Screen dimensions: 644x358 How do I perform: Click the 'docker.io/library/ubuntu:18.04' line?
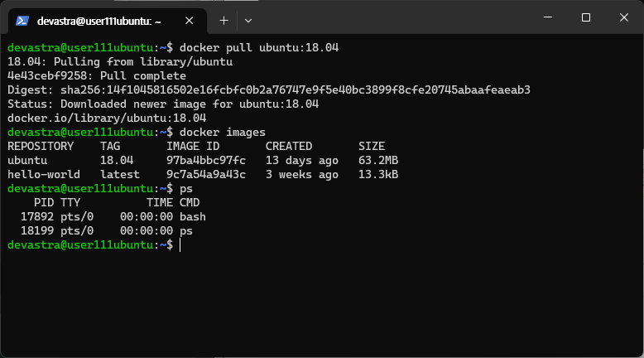point(107,118)
